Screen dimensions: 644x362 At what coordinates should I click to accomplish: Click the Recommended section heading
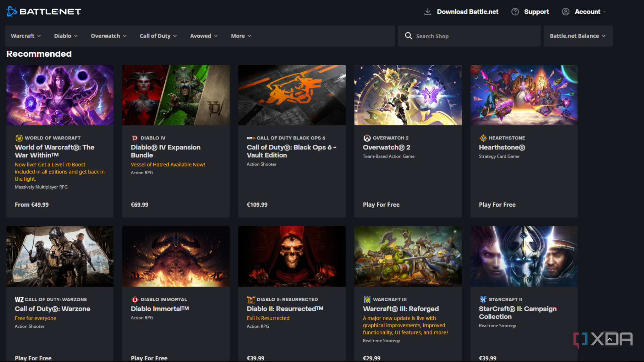coord(39,54)
